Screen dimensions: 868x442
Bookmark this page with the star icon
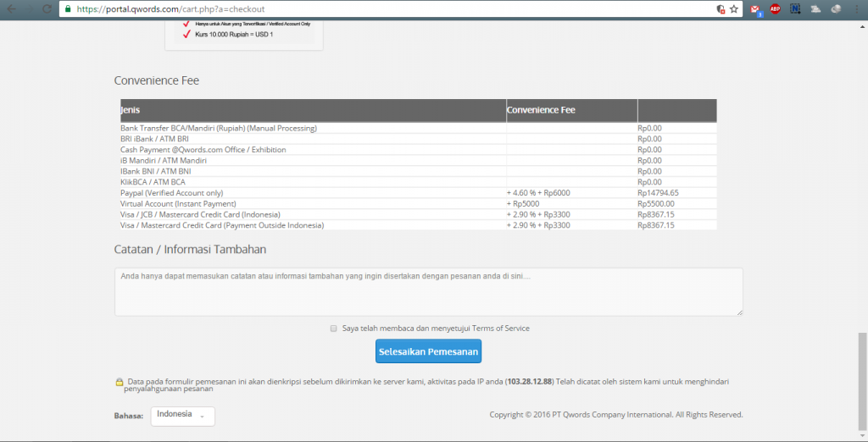(733, 9)
